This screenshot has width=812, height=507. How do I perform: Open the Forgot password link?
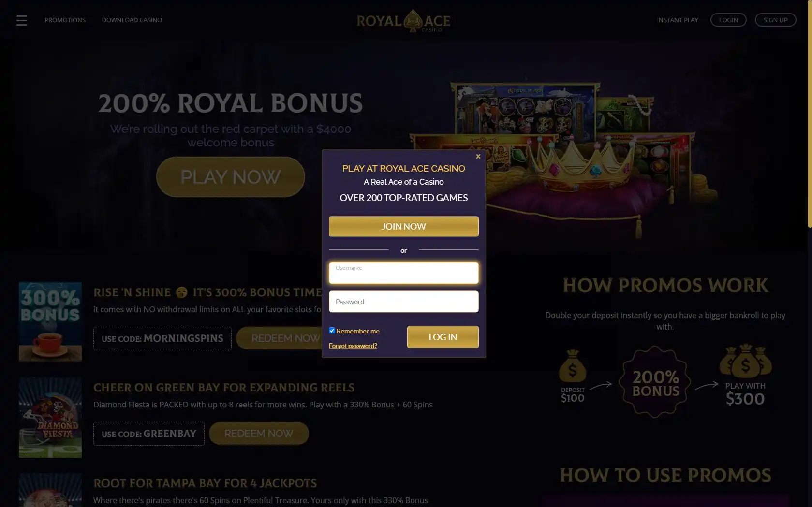(353, 346)
